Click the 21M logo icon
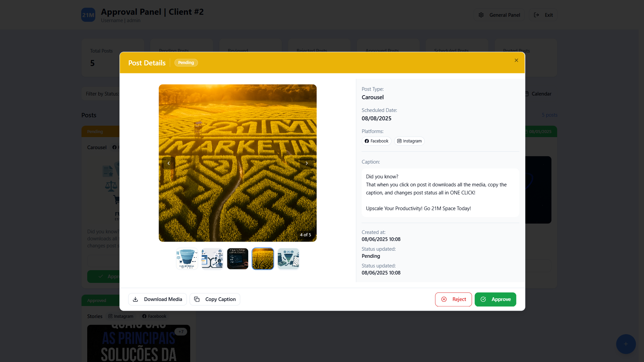 88,15
